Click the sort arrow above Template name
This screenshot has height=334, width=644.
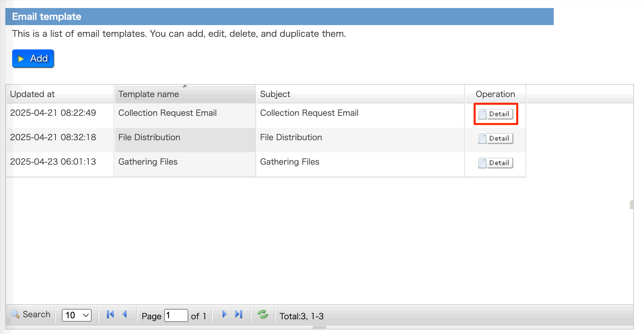coord(185,86)
